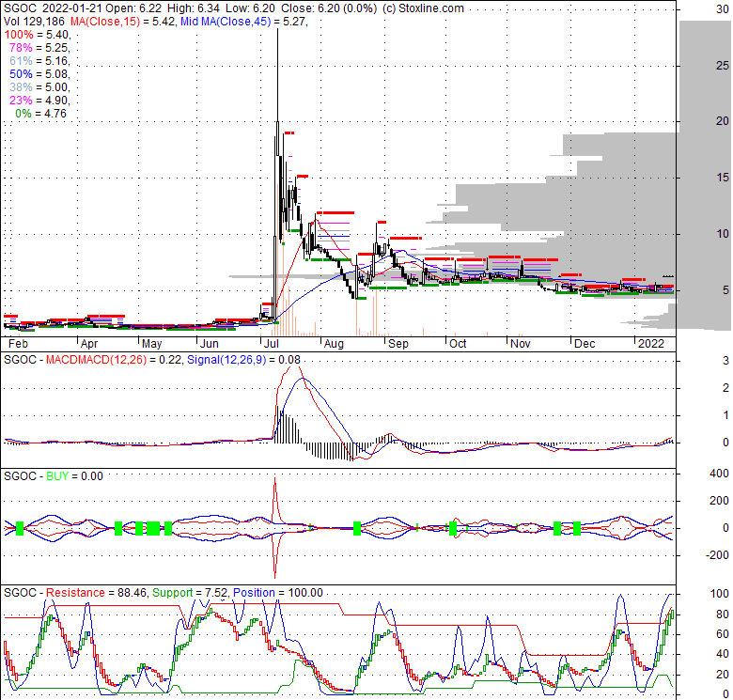Click the 30 price axis value
Viewport: 733px width, 700px height.
pos(723,9)
